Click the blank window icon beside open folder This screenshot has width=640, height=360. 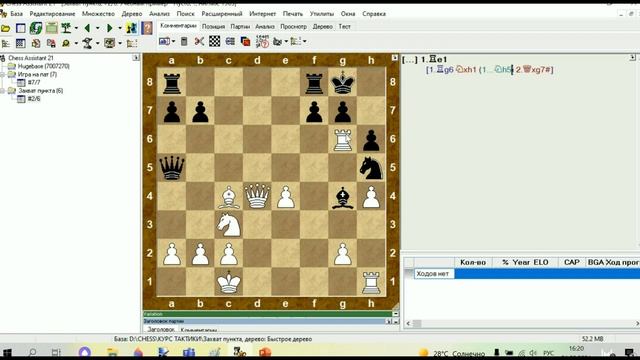[21, 28]
